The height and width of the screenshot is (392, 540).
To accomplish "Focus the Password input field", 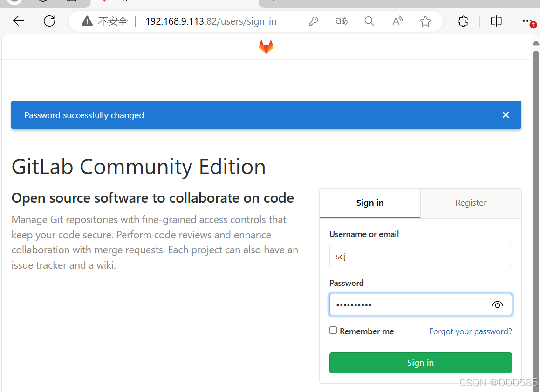I will pos(421,304).
